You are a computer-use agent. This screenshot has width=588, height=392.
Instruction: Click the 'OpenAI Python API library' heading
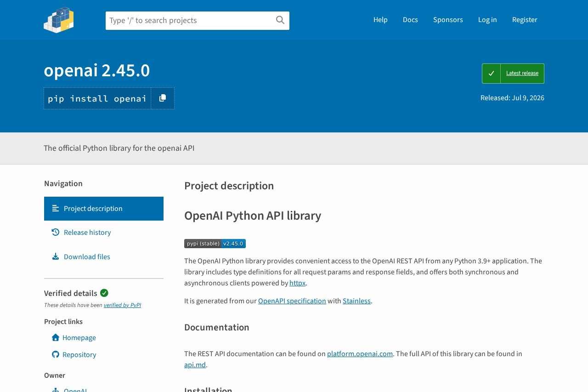point(253,216)
